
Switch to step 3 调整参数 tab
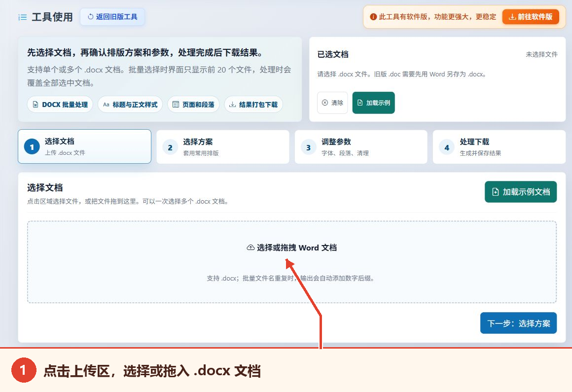click(x=361, y=147)
